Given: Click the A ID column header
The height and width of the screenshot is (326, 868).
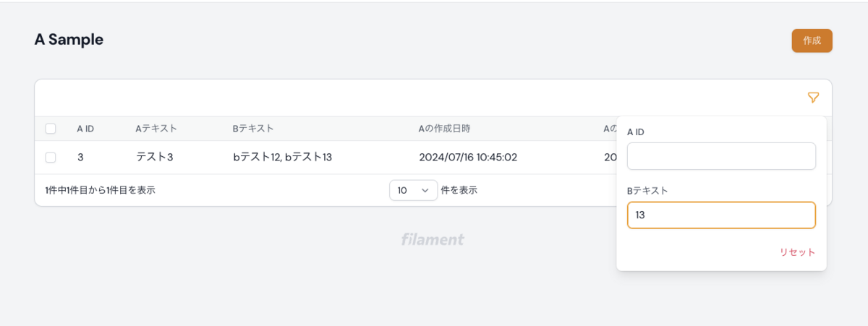Looking at the screenshot, I should (85, 129).
